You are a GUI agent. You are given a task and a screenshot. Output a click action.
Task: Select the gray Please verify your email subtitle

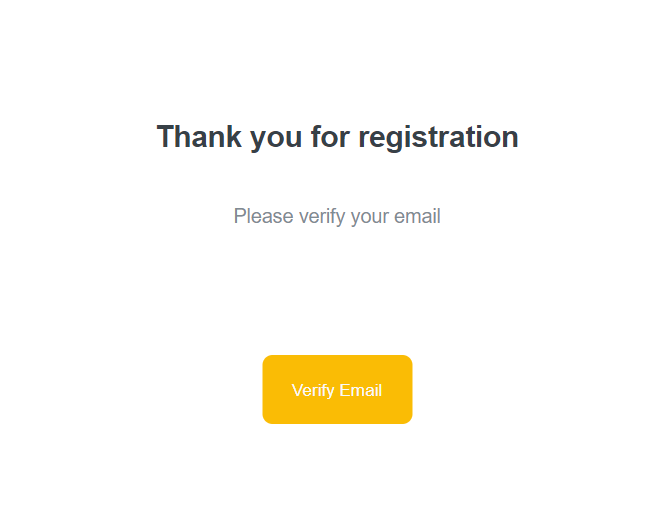click(x=337, y=216)
